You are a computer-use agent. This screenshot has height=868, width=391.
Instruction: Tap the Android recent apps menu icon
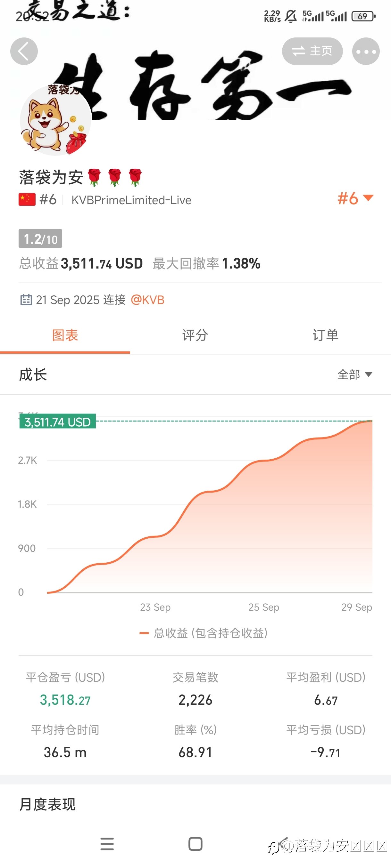[x=107, y=844]
